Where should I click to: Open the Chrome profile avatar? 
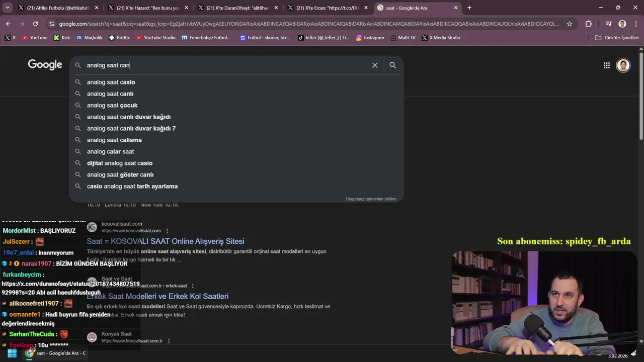pyautogui.click(x=622, y=24)
